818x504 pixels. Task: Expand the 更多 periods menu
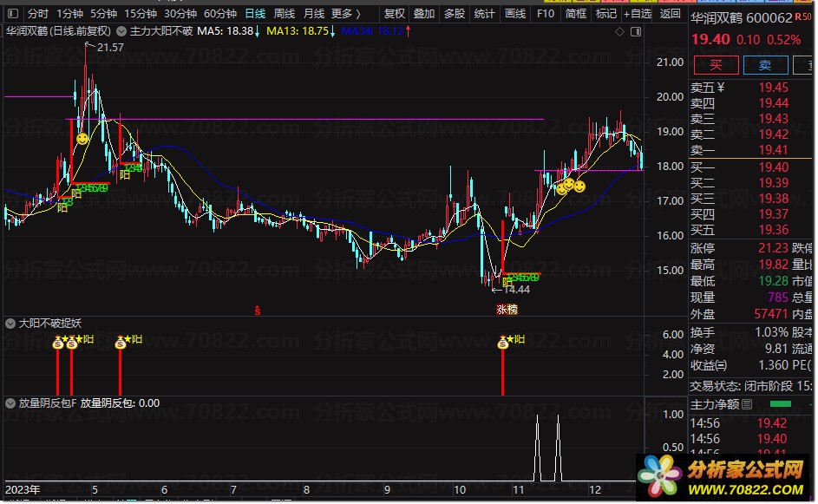(x=346, y=14)
